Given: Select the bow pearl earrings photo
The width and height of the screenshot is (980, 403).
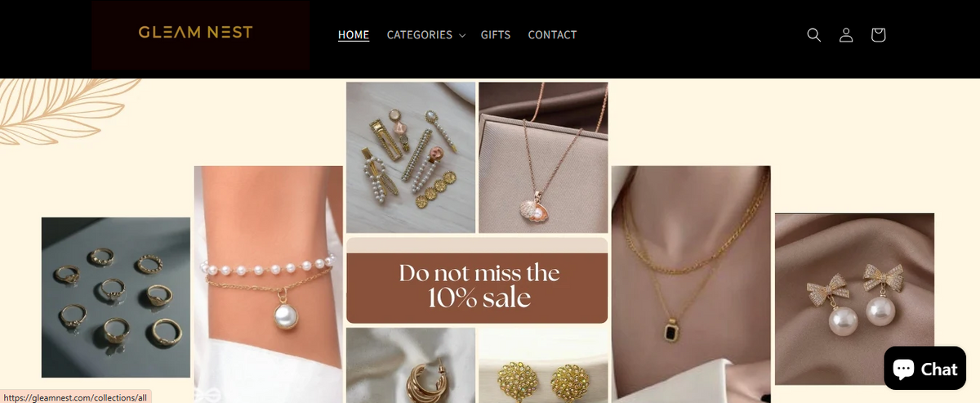Looking at the screenshot, I should (854, 298).
